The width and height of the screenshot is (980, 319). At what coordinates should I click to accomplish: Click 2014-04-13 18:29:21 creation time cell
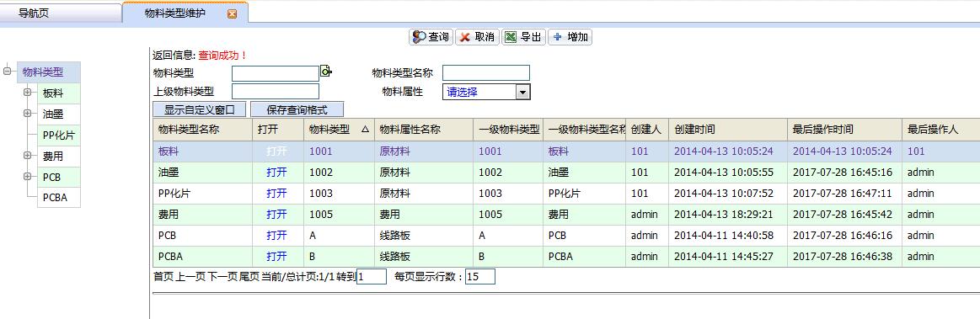(x=728, y=214)
